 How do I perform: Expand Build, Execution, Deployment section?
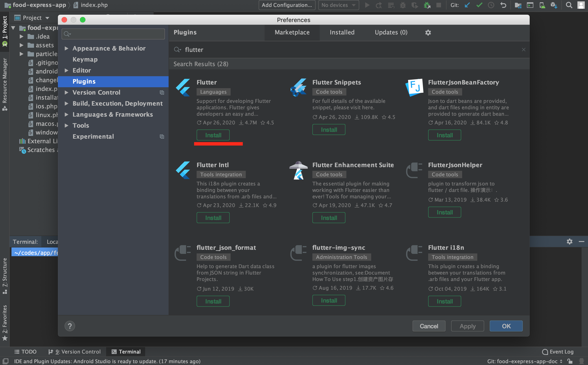click(x=66, y=103)
